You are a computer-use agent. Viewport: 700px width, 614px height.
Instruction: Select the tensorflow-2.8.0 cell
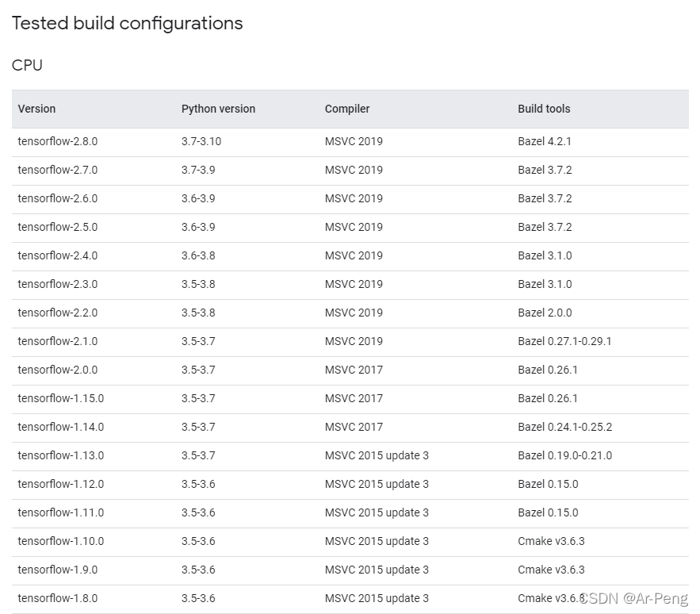58,141
